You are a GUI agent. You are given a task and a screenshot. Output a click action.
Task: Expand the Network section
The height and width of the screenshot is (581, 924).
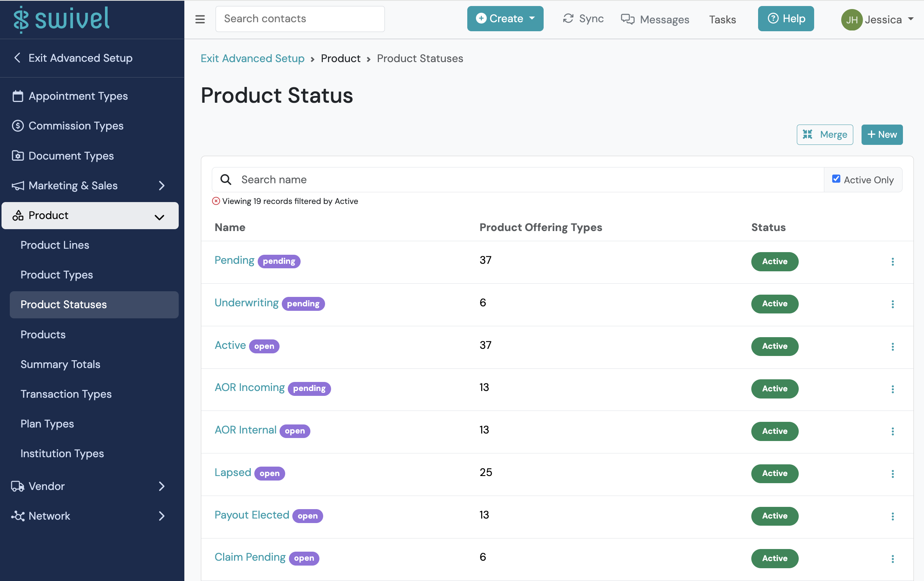[x=161, y=516]
